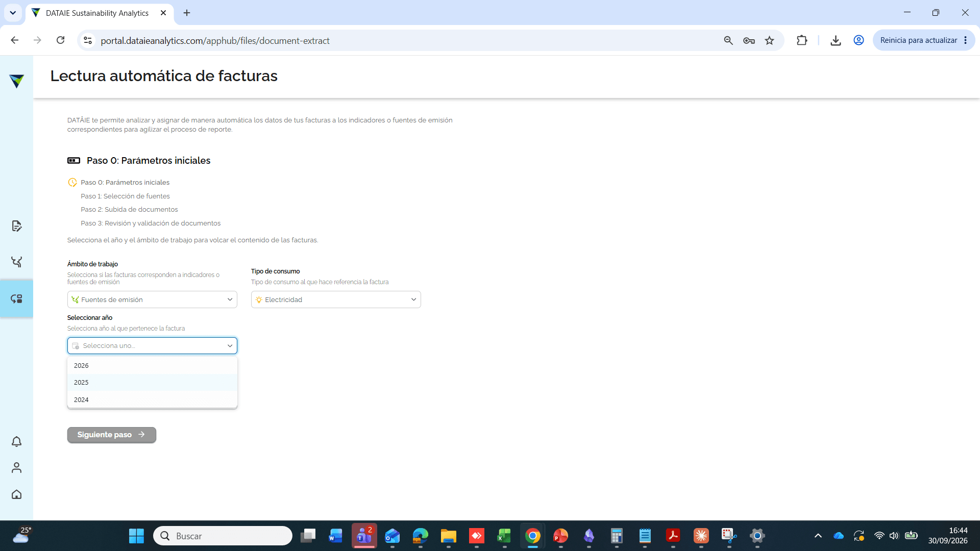Select the invoice extraction sidebar icon
The height and width of the screenshot is (551, 980).
[16, 298]
